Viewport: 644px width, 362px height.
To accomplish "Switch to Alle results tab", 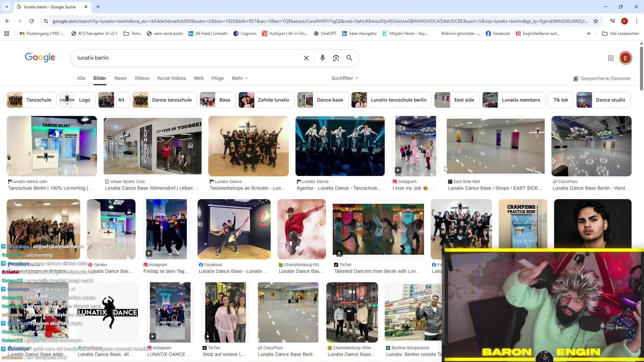I will coord(81,78).
